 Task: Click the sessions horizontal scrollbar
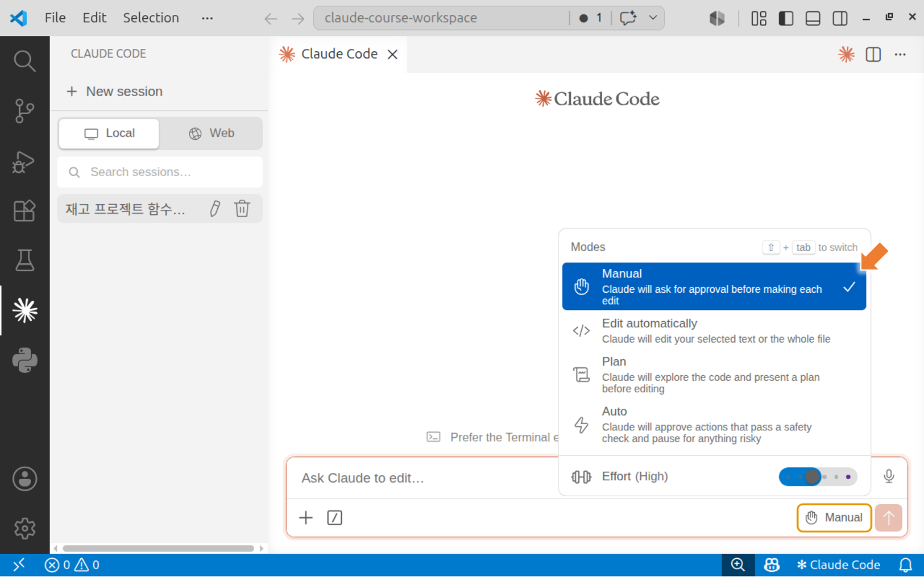(158, 549)
